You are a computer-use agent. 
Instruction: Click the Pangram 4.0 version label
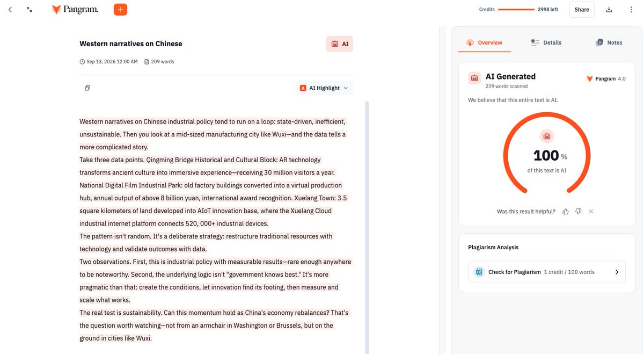(x=606, y=78)
